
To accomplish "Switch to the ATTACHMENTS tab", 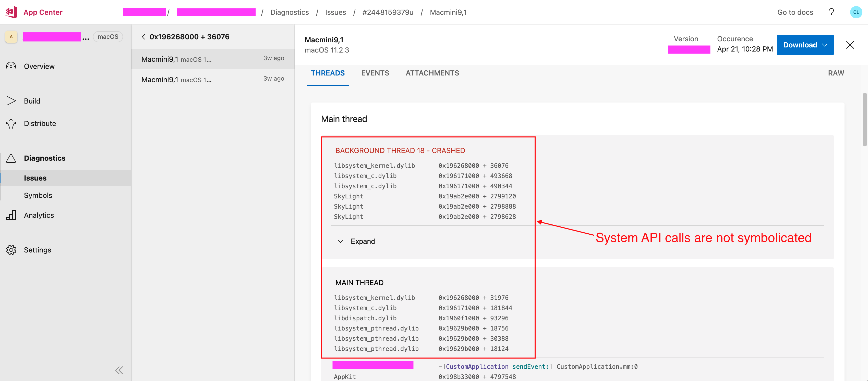I will click(x=432, y=73).
